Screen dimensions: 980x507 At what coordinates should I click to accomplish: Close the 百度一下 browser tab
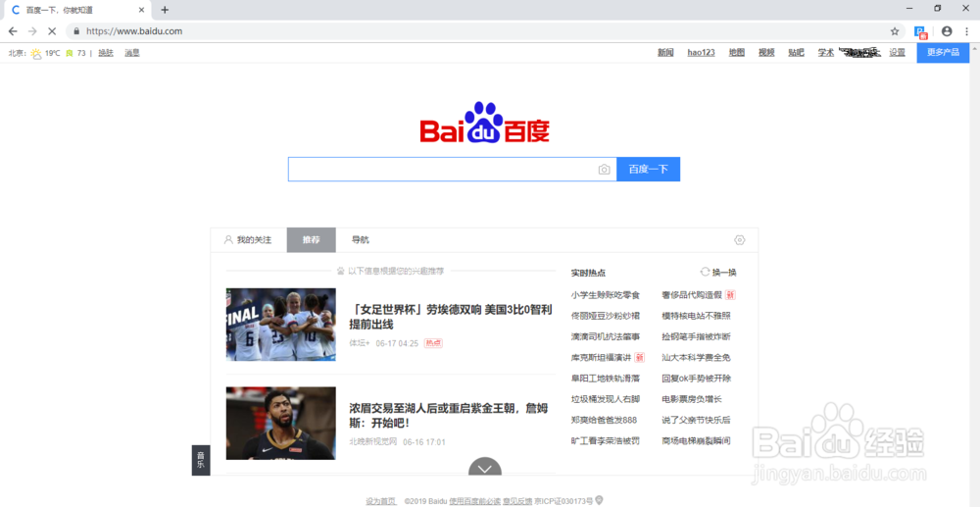click(x=142, y=10)
